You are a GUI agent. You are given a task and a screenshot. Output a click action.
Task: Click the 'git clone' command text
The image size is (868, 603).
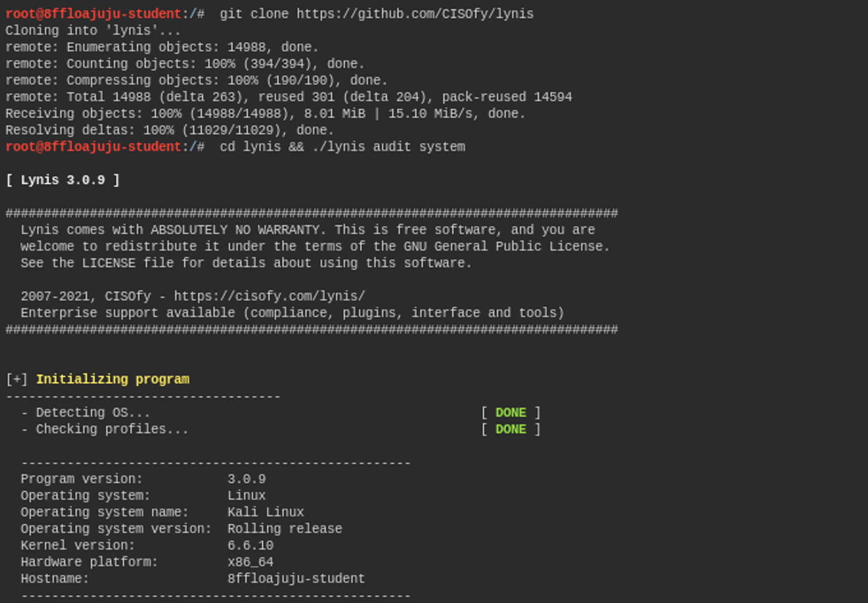tap(254, 14)
